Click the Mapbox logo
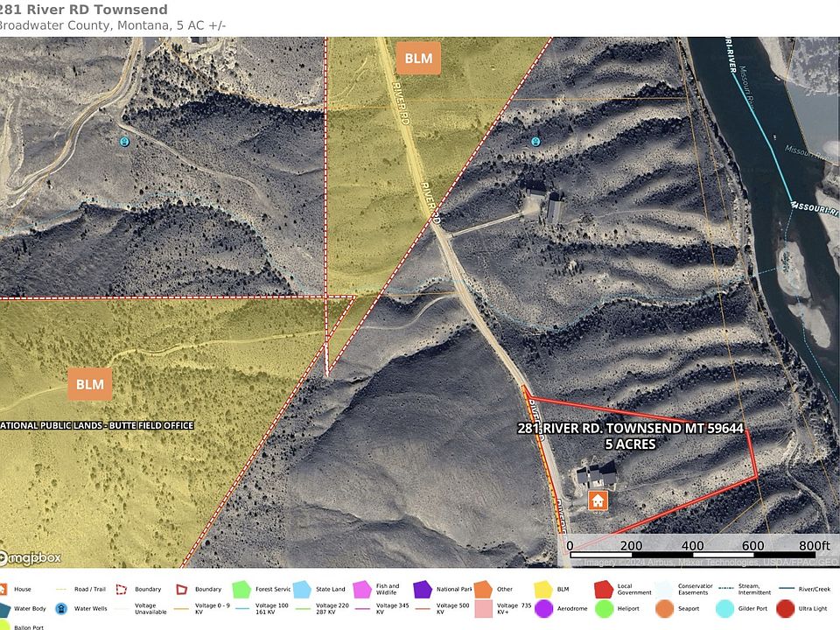The height and width of the screenshot is (630, 840). click(x=31, y=557)
